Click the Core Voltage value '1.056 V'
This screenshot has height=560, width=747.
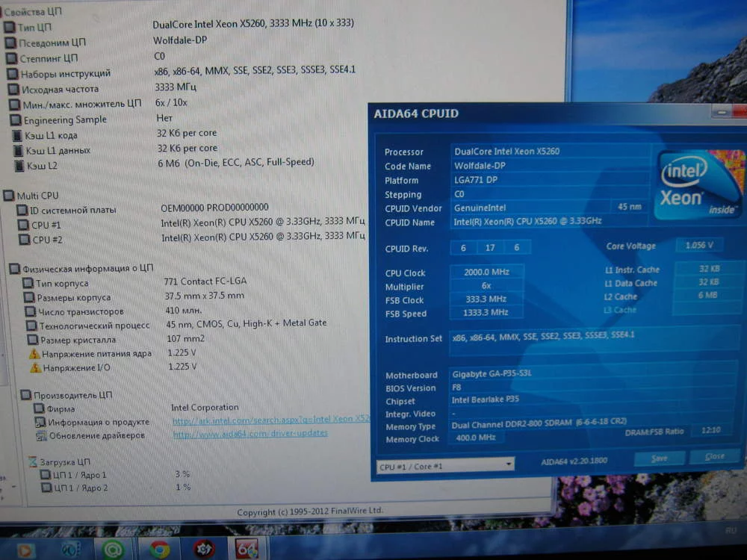699,245
